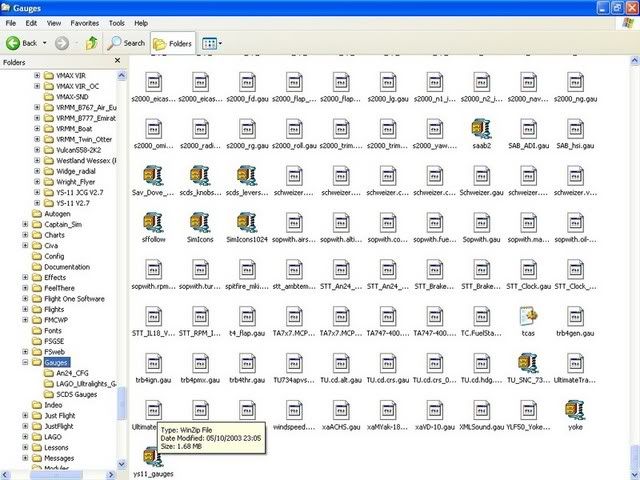Expand the VMAX VIR folder
This screenshot has height=480, width=640.
[37, 76]
